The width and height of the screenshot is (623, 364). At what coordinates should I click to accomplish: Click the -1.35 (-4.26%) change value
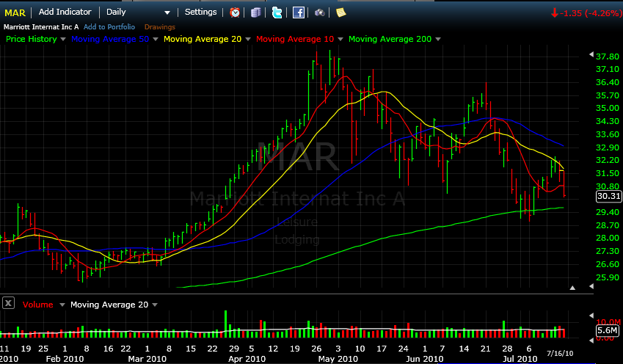[x=591, y=13]
